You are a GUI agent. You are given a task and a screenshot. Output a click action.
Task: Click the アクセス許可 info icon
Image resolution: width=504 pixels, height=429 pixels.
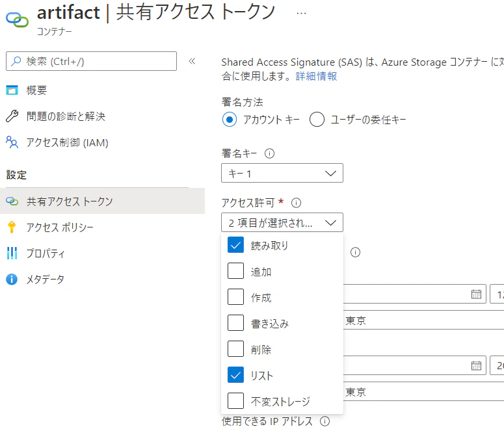tap(296, 203)
